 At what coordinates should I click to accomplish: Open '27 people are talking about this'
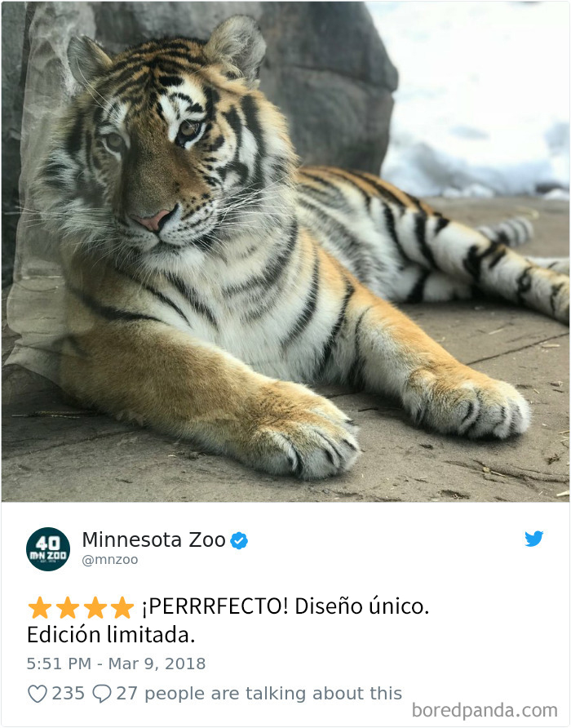click(259, 694)
